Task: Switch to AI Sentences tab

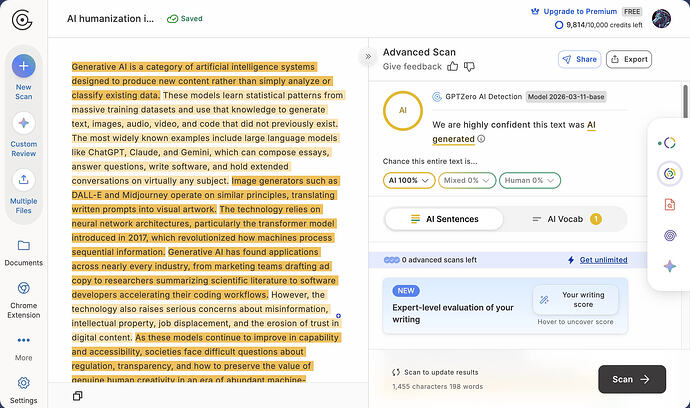Action: tap(444, 219)
